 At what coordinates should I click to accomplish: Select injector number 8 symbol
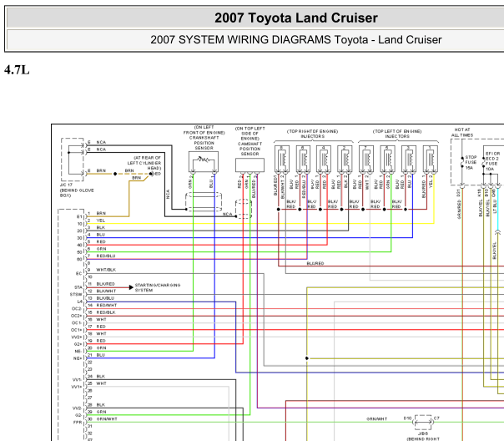tap(282, 160)
